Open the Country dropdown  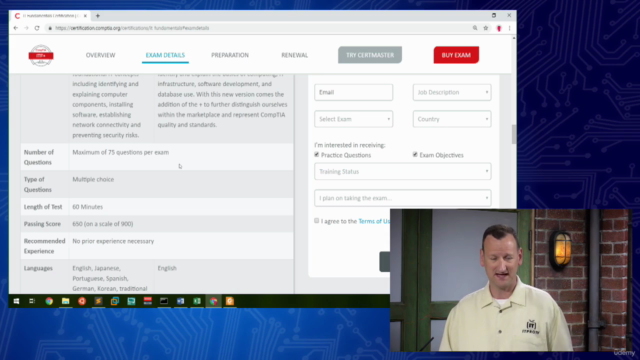click(452, 119)
